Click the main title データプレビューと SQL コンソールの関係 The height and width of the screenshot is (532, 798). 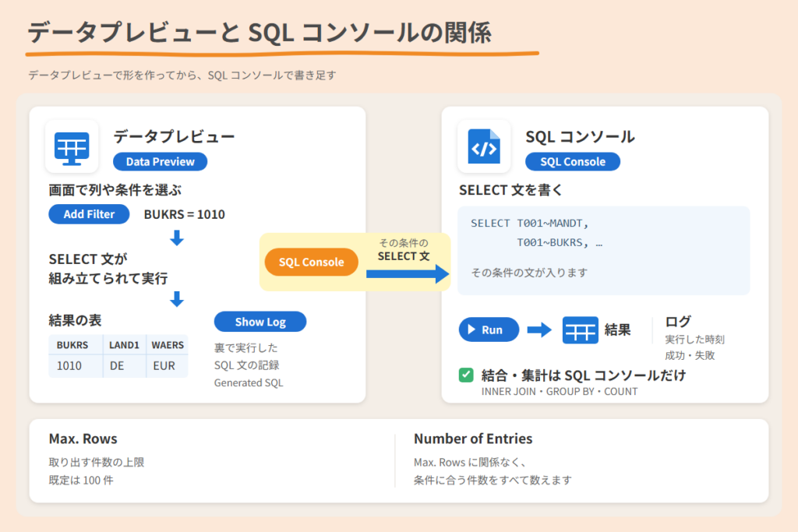(260, 33)
